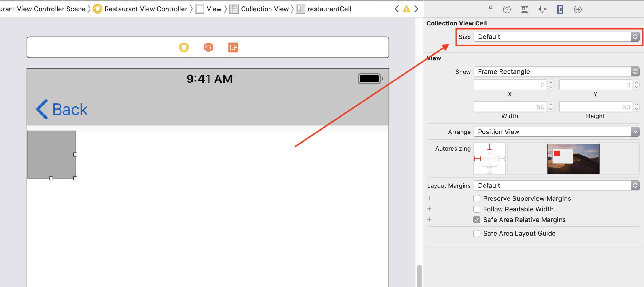Open the Size inspector ruler icon
Screen dimensions: 644x287
point(560,9)
